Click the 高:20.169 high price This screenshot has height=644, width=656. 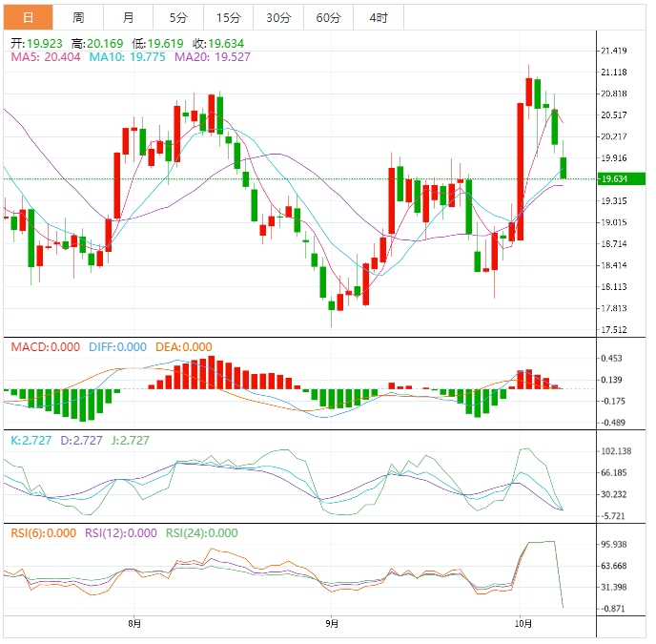[97, 44]
